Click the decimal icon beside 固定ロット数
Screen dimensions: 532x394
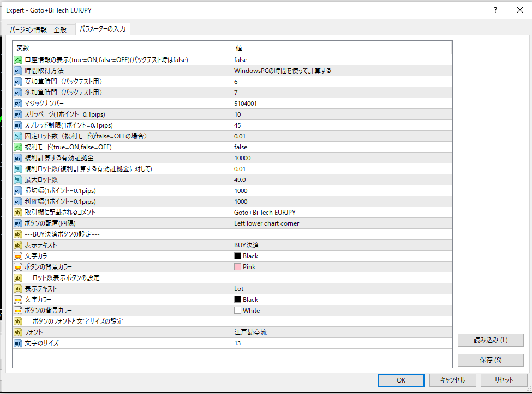(x=18, y=136)
